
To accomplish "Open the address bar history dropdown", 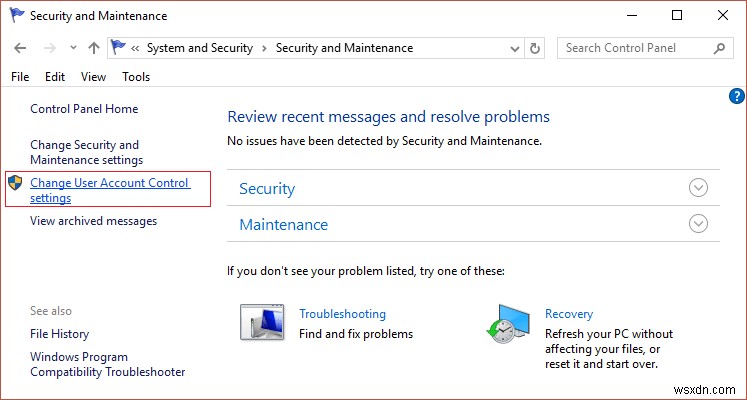I will pos(512,48).
